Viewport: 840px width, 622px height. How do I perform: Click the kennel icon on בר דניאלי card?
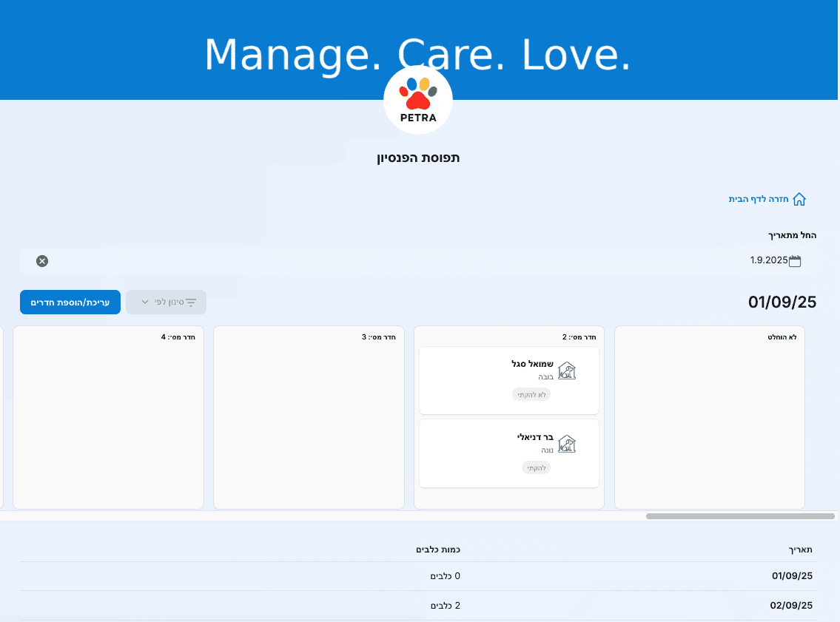567,444
